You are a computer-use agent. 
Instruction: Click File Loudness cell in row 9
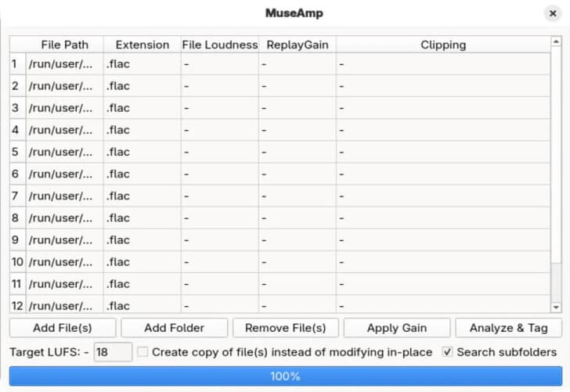(219, 239)
